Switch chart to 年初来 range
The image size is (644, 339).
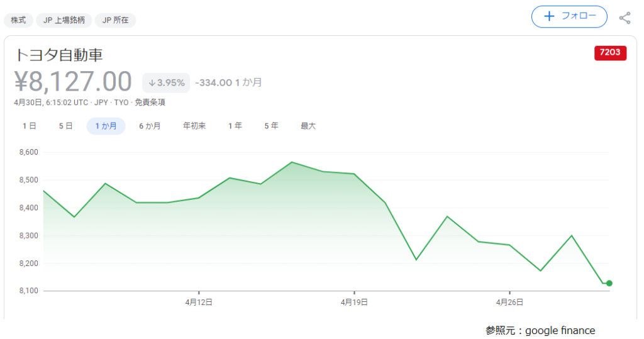tap(194, 126)
